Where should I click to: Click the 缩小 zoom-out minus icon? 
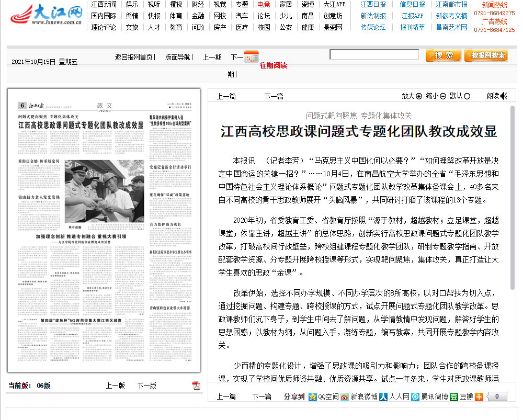[442, 96]
